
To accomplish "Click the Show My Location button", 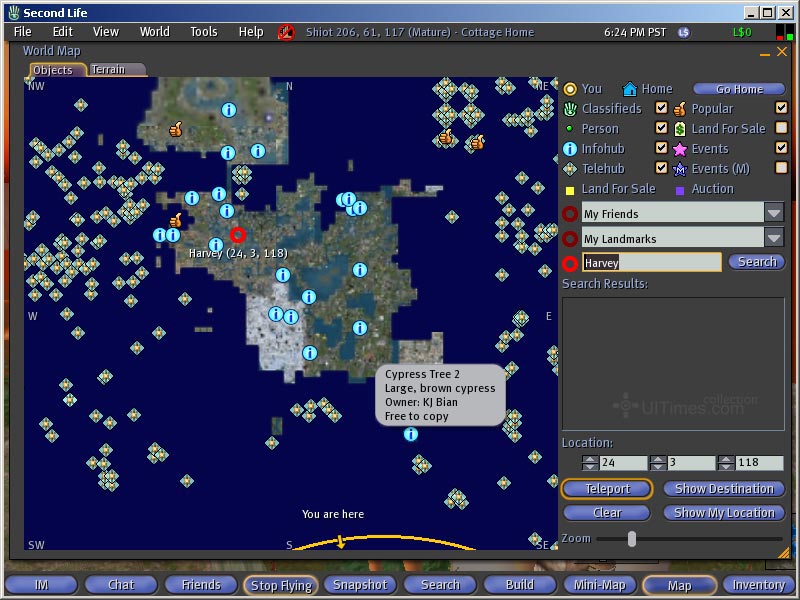I will [724, 513].
